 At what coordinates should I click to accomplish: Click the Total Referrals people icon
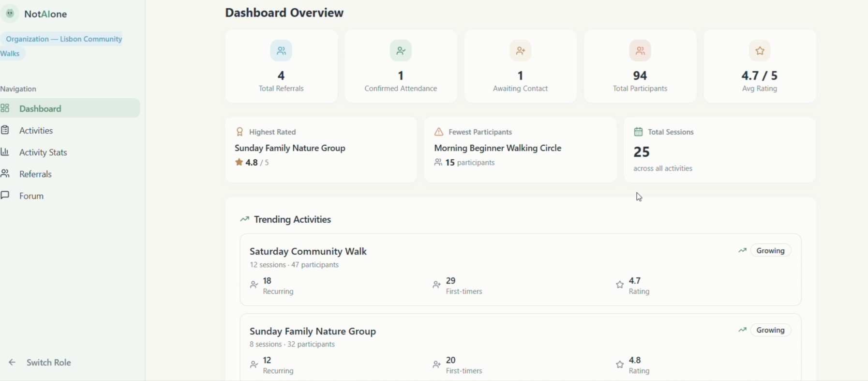(281, 50)
